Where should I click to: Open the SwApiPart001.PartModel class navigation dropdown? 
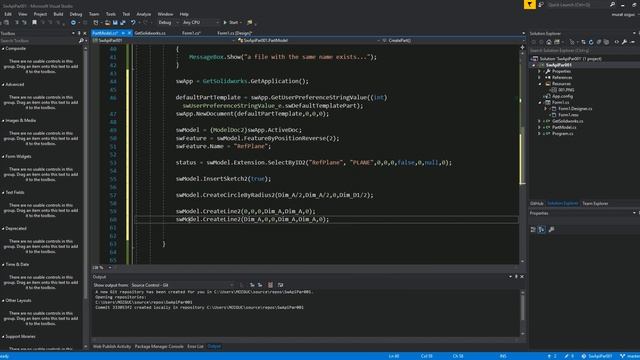click(309, 40)
